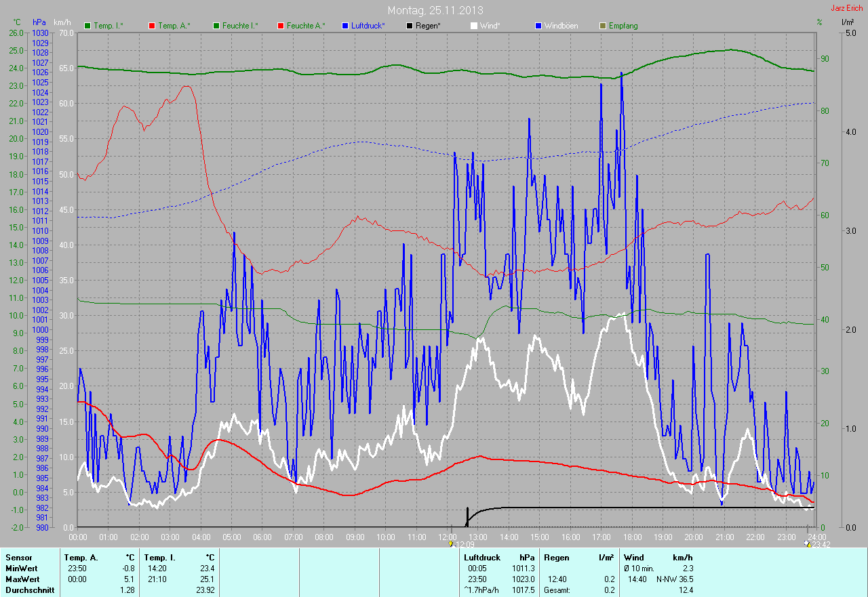
Task: Click the 'MaxWert' row label
Action: [x=22, y=579]
